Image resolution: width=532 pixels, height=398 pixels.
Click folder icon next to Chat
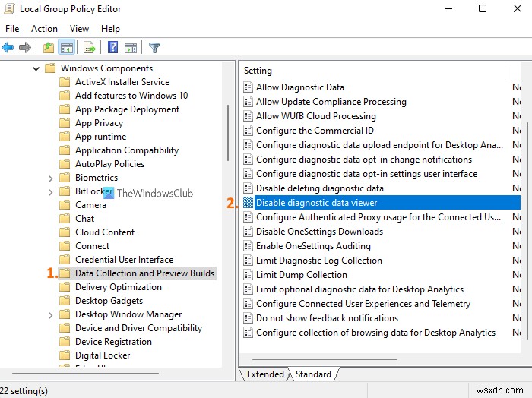[65, 218]
